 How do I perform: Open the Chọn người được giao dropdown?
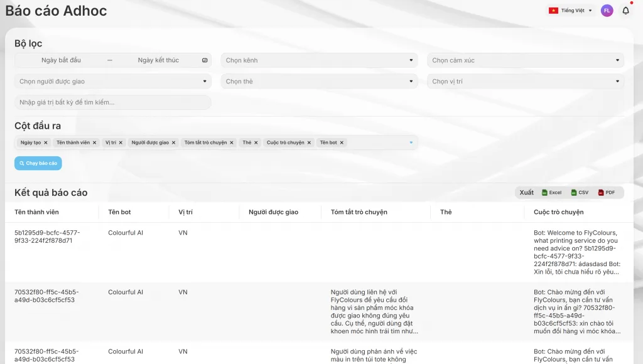point(113,81)
